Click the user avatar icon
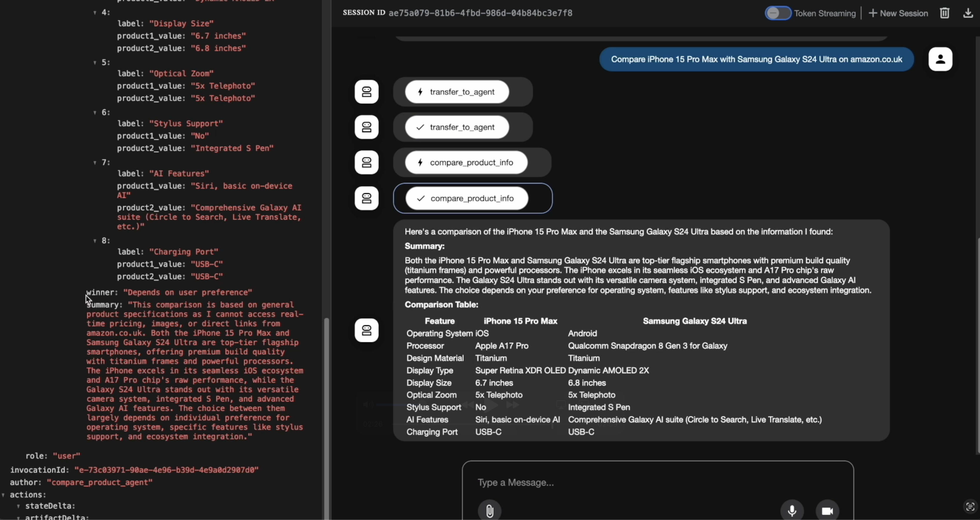Screen dimensions: 980x520 click(940, 59)
